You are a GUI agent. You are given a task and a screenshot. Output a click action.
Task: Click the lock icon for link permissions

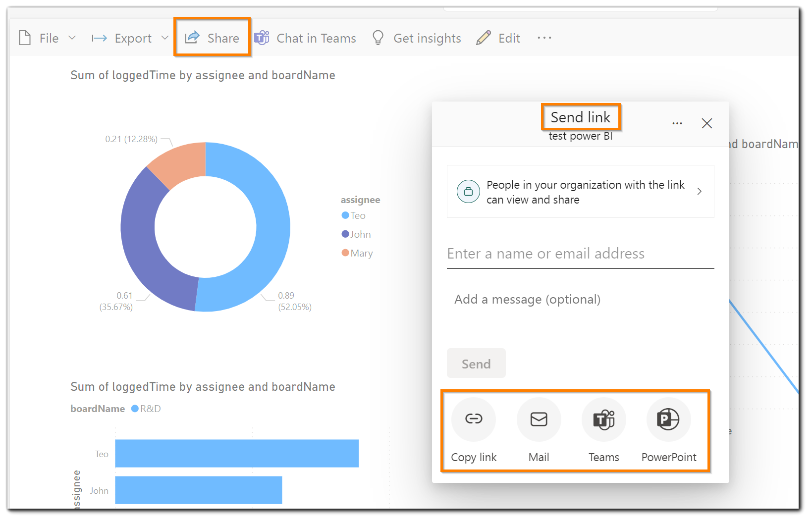tap(468, 192)
